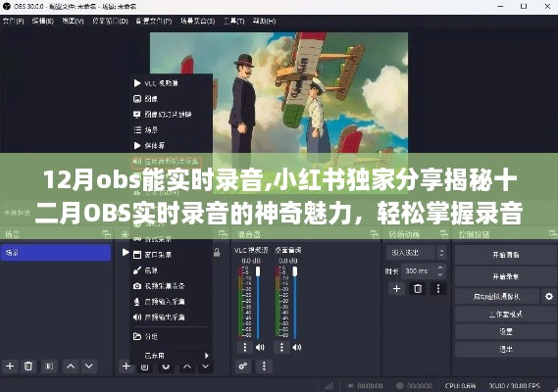Screen dimensions: 558x392
Task: Expand the deprecated sources submenu arrow
Action: 206,356
